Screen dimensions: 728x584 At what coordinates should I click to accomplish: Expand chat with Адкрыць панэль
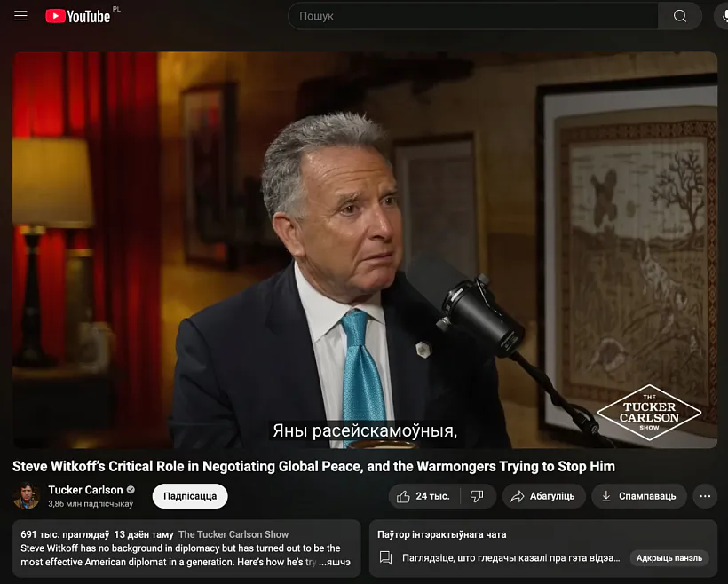click(x=670, y=558)
